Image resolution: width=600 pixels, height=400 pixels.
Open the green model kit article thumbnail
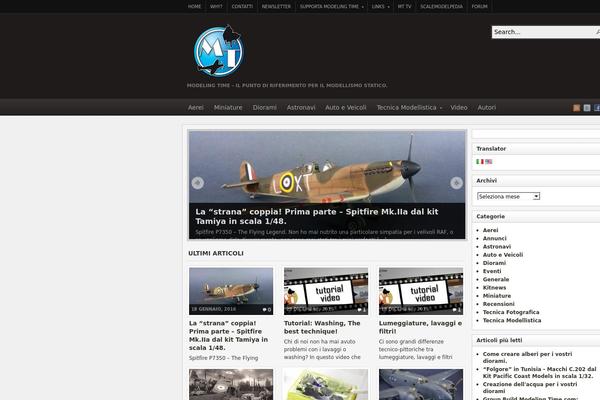(x=326, y=384)
